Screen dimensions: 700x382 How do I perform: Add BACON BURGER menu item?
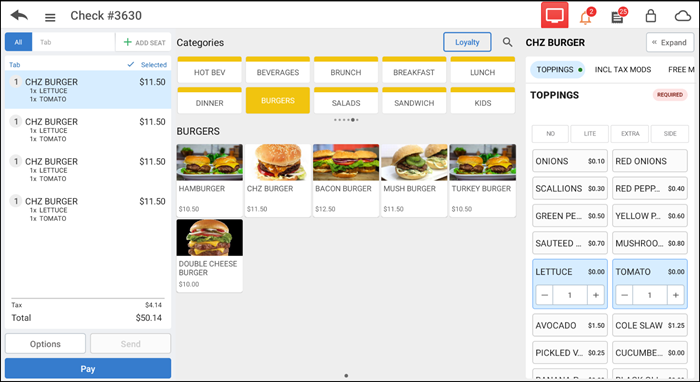tap(346, 180)
